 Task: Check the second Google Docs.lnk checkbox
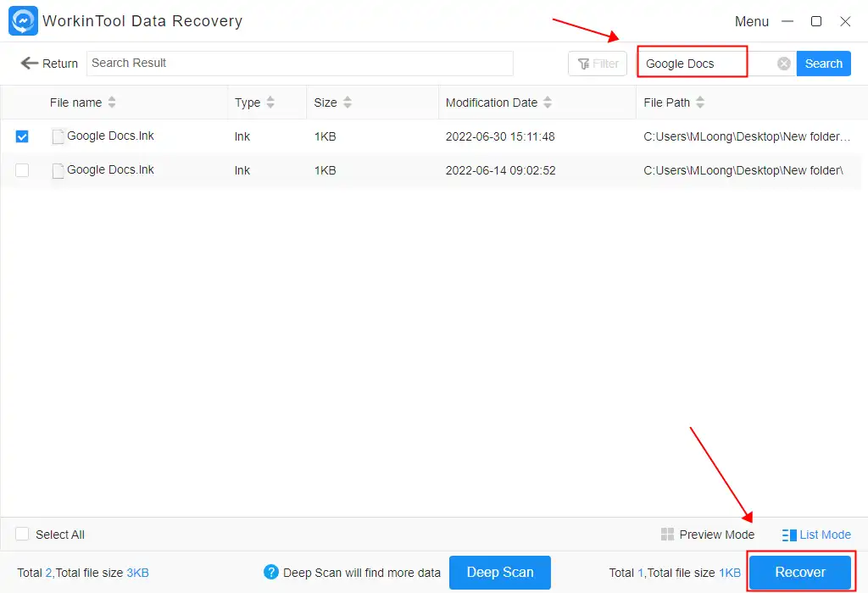[22, 170]
